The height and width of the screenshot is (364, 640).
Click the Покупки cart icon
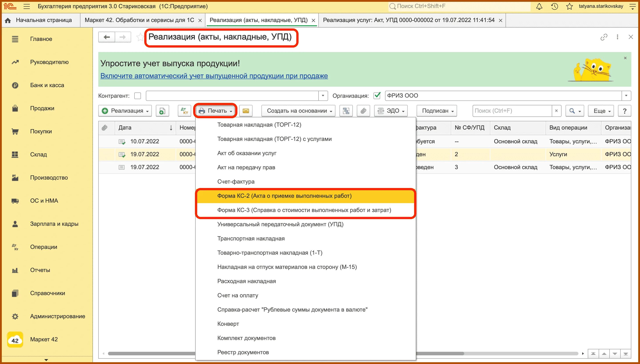(x=15, y=132)
